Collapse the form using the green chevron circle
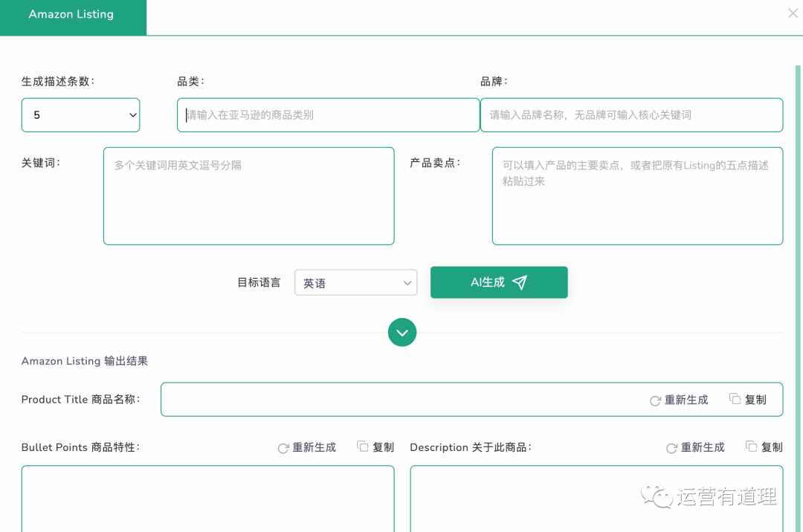Viewport: 803px width, 532px height. point(402,333)
